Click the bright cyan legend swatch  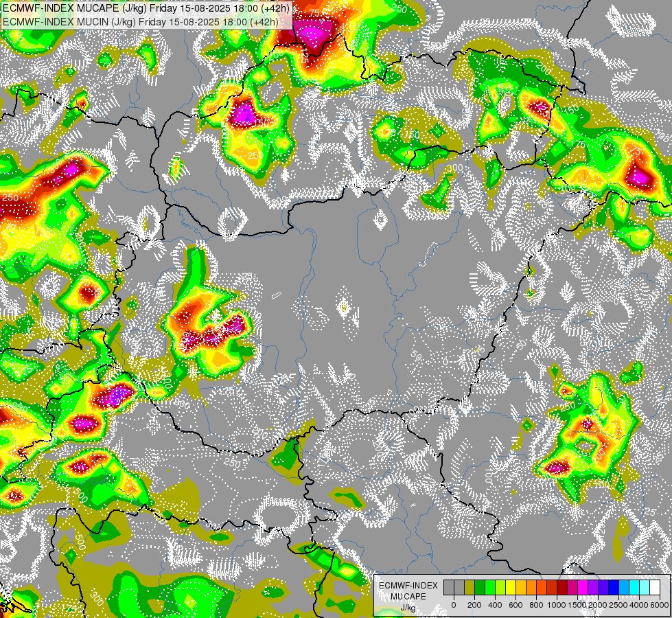(x=635, y=588)
